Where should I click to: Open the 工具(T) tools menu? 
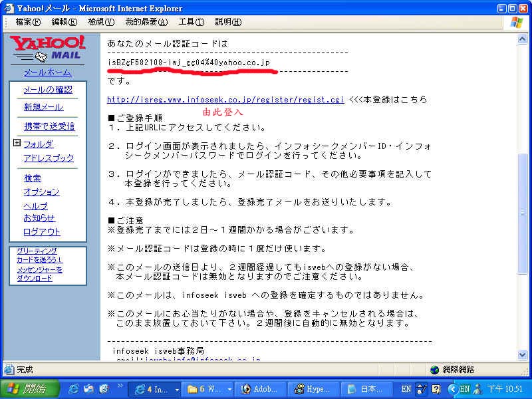tap(192, 22)
